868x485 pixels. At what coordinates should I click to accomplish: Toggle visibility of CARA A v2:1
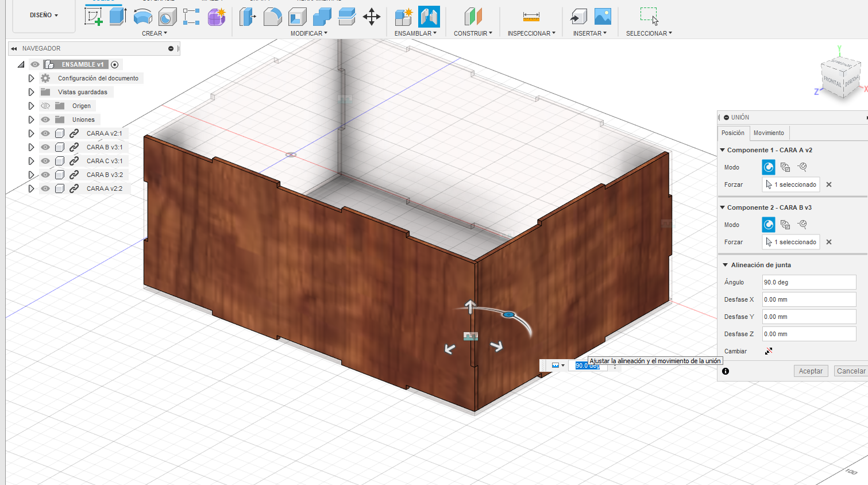pyautogui.click(x=45, y=133)
